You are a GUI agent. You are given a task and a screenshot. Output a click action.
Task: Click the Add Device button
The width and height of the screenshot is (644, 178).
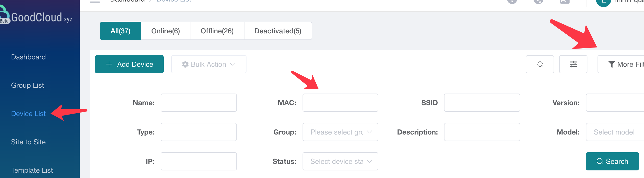click(x=129, y=64)
